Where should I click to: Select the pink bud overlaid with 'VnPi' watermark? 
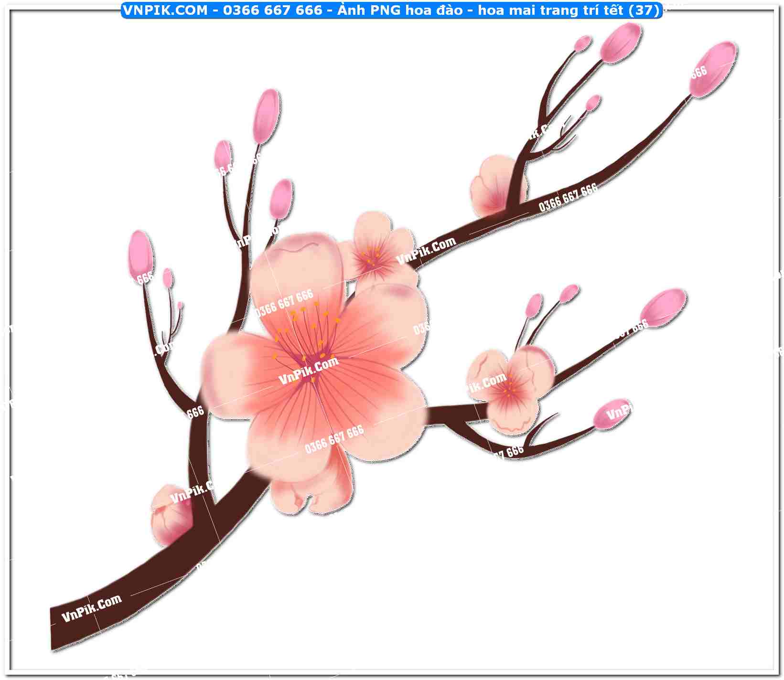coord(614,413)
